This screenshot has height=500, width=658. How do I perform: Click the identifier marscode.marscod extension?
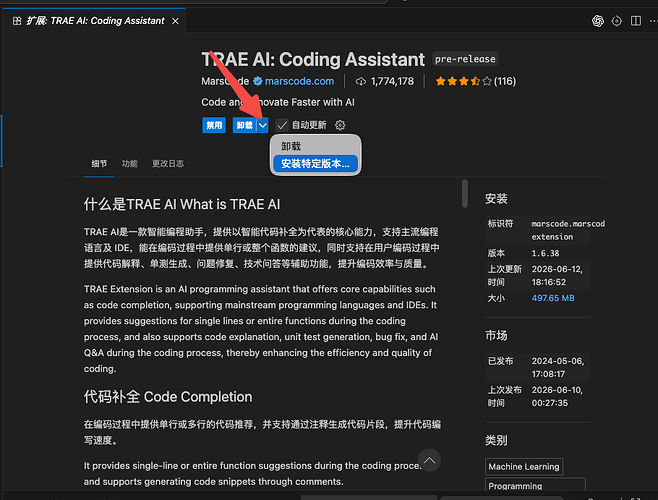click(568, 230)
